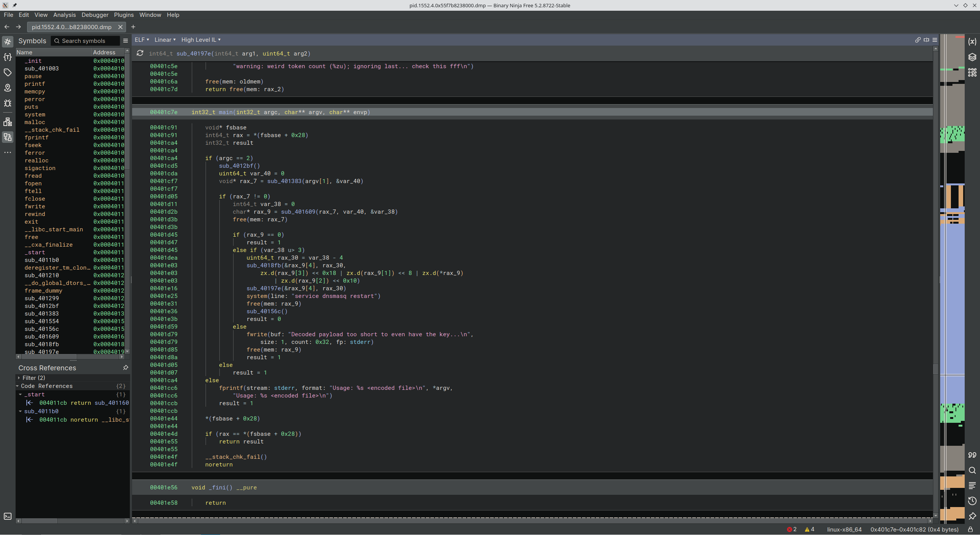Click the link sync view icon
Screen dimensions: 980x535
(918, 40)
